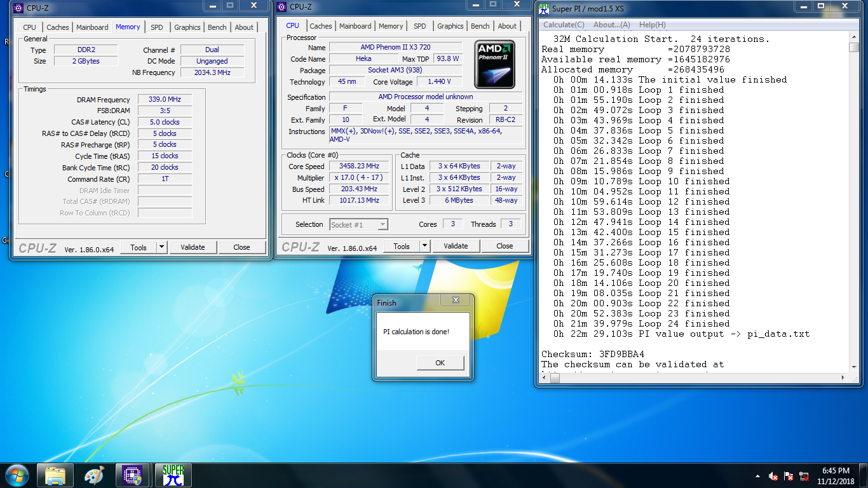Image resolution: width=868 pixels, height=488 pixels.
Task: Click Command Rate 1T value
Action: (x=165, y=179)
